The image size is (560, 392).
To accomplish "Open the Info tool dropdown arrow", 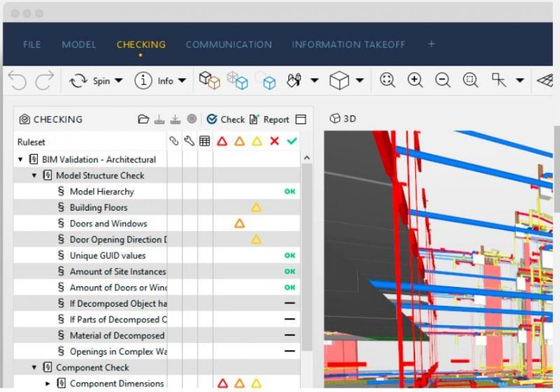I will point(182,80).
